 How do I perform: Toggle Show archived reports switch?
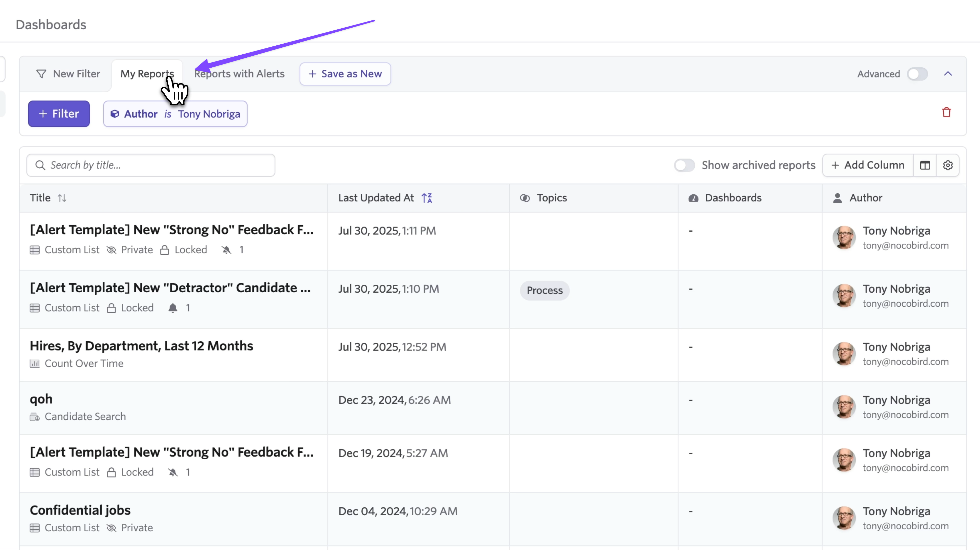point(684,165)
